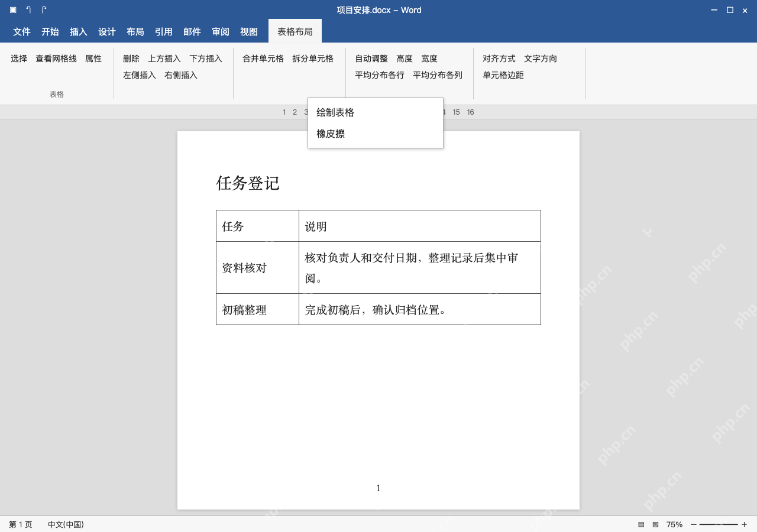This screenshot has width=757, height=532.
Task: Click 合并单元格
Action: pos(263,59)
